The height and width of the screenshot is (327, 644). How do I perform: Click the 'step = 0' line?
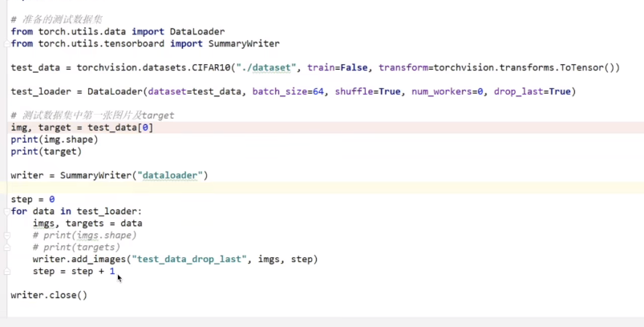[x=33, y=200]
